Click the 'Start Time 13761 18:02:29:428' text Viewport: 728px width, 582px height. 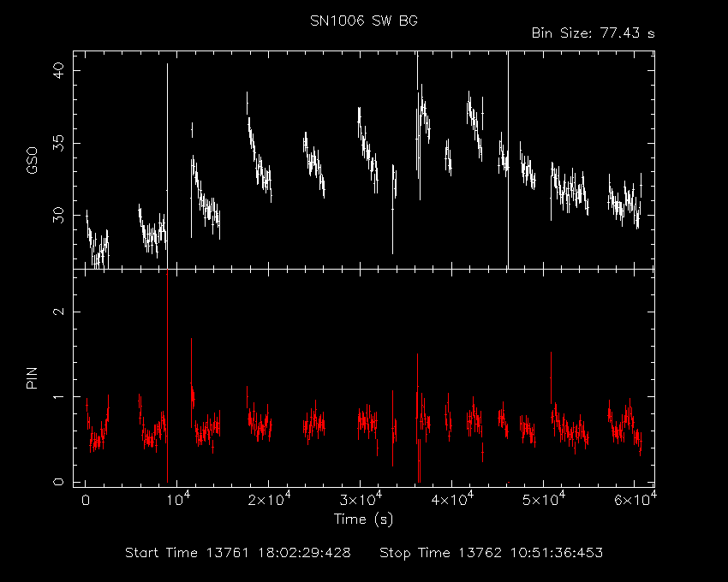click(238, 553)
